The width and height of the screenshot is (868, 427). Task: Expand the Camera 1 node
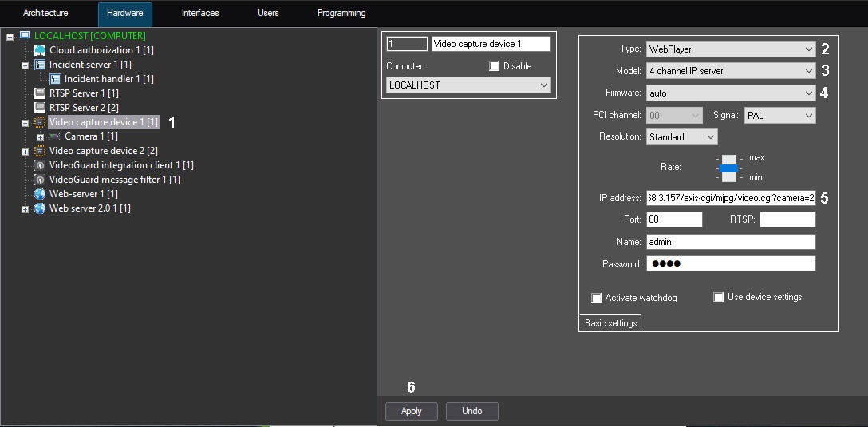tap(41, 137)
